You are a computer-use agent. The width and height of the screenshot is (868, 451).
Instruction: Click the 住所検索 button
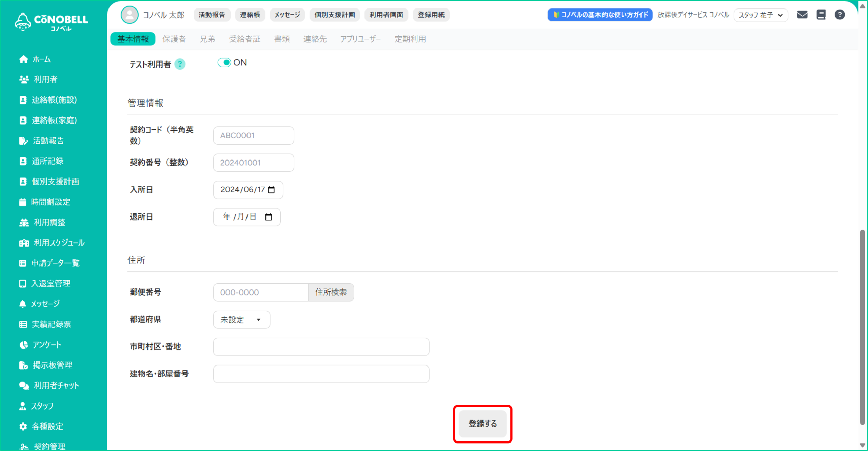coord(331,292)
